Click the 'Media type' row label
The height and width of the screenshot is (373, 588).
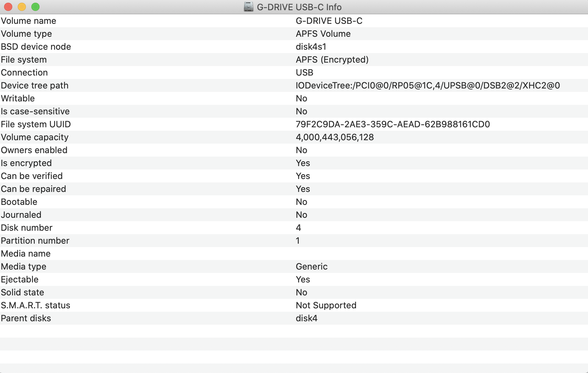[24, 266]
